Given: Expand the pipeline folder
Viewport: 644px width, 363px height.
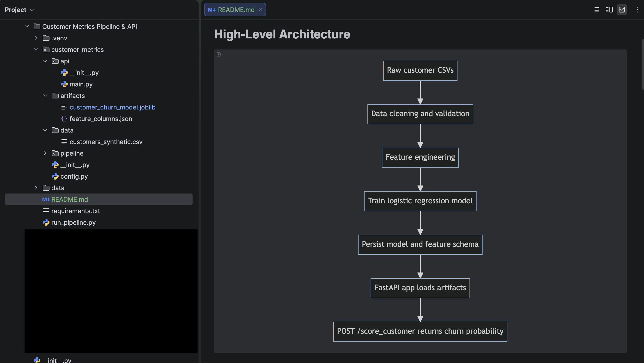Looking at the screenshot, I should point(45,153).
